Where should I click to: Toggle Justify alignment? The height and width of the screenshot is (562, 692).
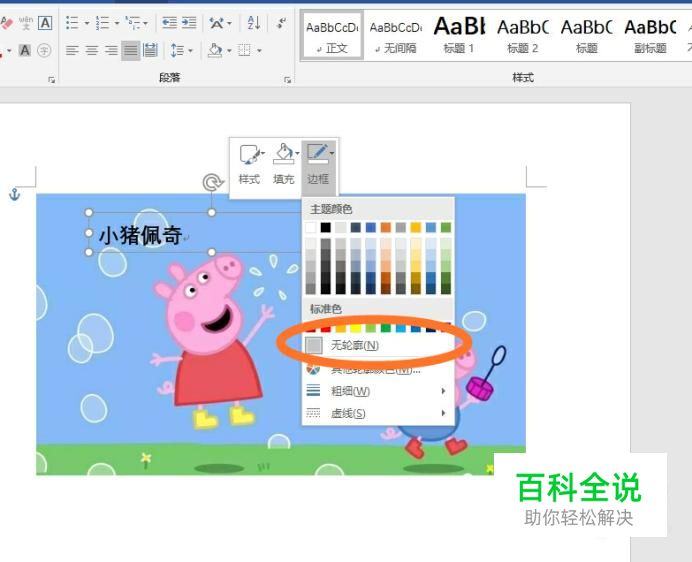pos(131,50)
